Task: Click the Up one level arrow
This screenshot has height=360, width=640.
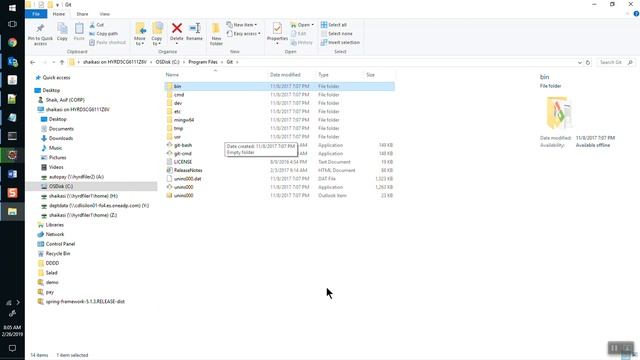Action: click(62, 62)
